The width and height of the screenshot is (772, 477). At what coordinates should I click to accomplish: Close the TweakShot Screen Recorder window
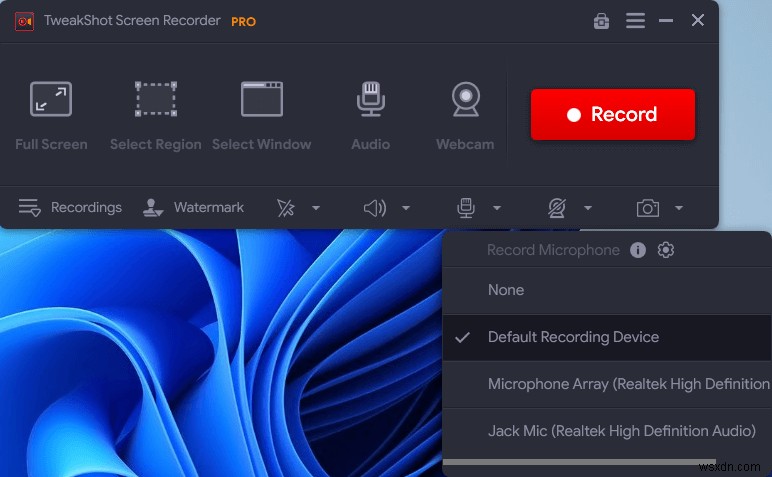click(697, 20)
